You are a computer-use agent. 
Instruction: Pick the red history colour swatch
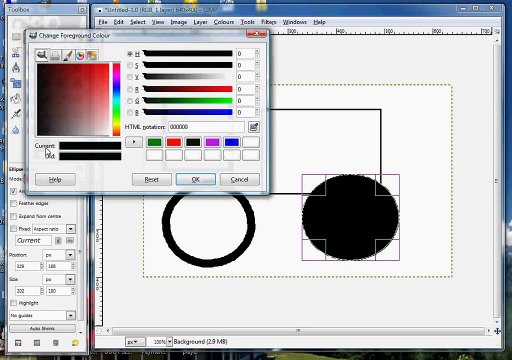coord(174,142)
